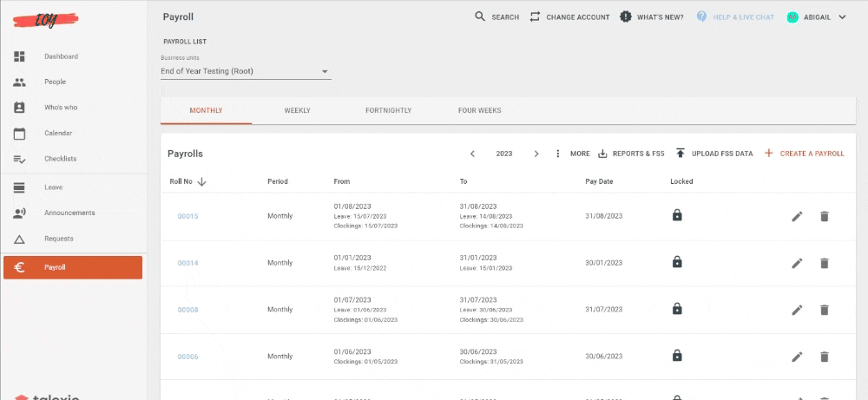This screenshot has width=868, height=400.
Task: Click the three-dot More icon
Action: (x=557, y=154)
